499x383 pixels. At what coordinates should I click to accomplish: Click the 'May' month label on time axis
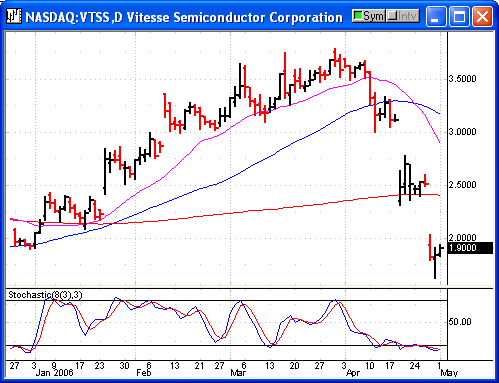coord(449,372)
